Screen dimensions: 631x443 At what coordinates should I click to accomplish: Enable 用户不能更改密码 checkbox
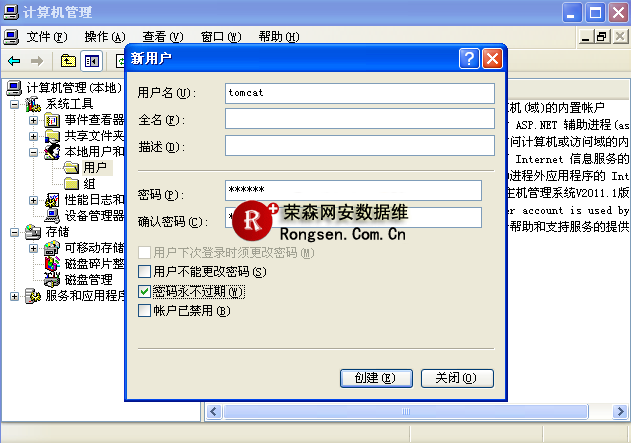point(145,272)
